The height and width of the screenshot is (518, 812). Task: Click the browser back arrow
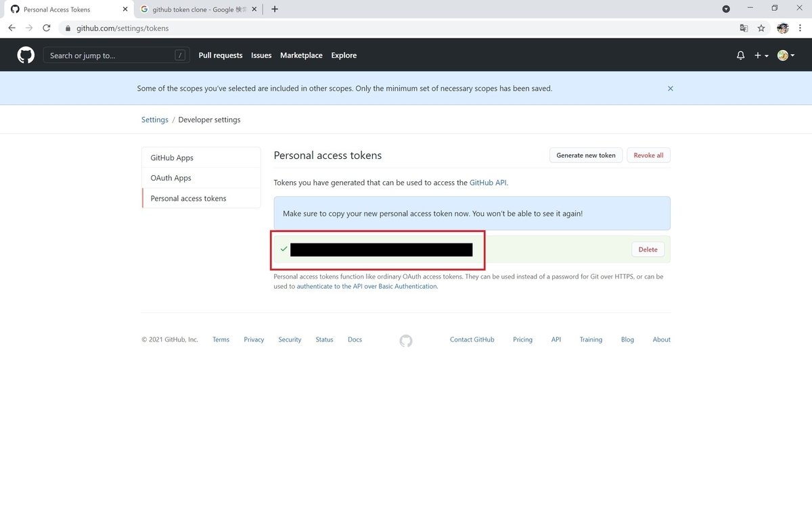point(12,28)
